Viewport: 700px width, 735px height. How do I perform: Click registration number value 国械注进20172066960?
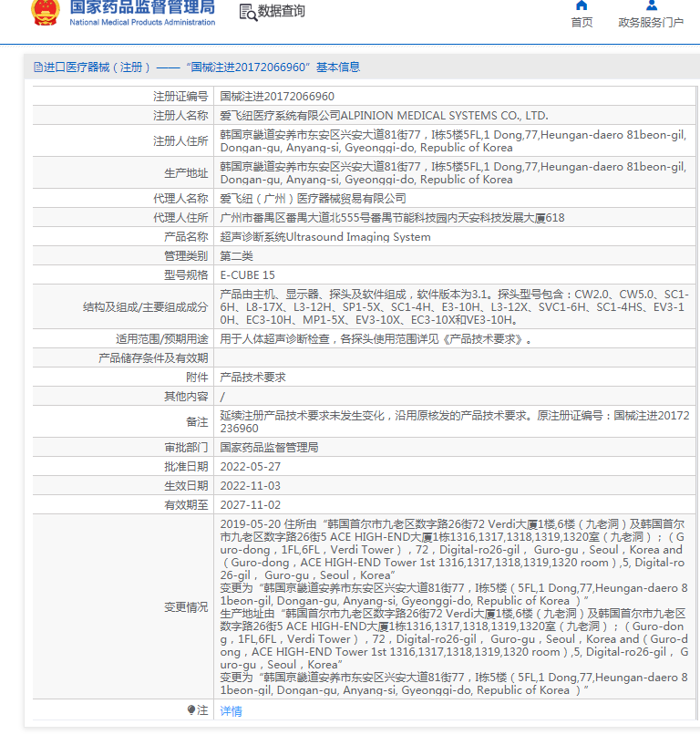coord(277,97)
